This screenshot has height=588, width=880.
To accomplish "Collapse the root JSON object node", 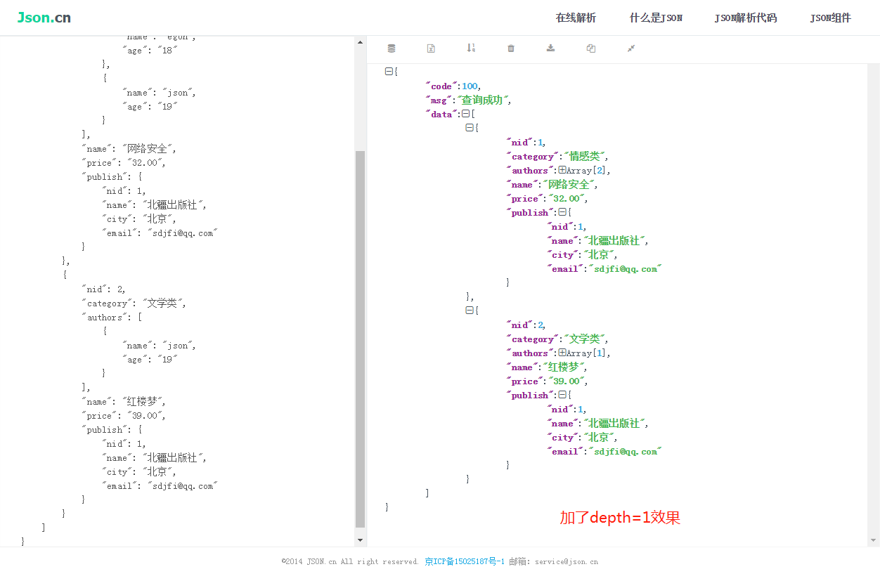I will coord(389,72).
